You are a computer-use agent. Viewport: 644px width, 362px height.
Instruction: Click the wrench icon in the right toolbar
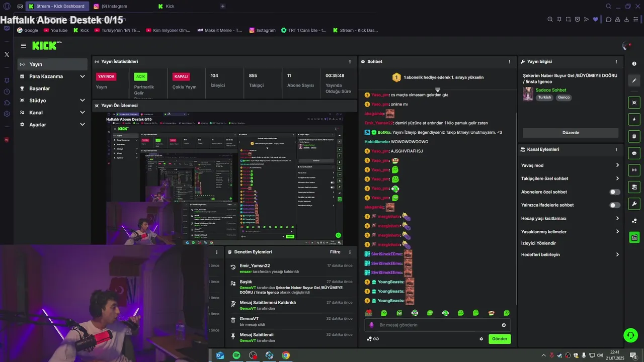click(x=634, y=204)
